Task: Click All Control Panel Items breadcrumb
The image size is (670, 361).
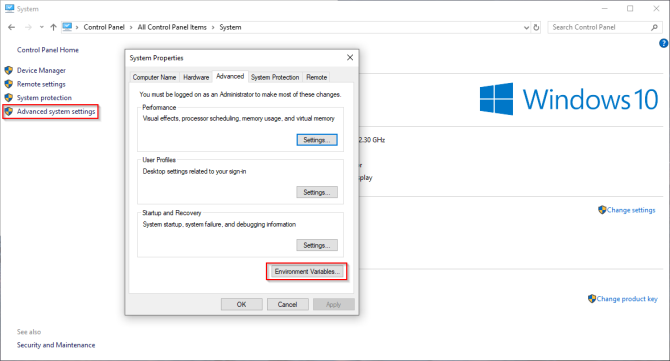Action: click(x=172, y=27)
